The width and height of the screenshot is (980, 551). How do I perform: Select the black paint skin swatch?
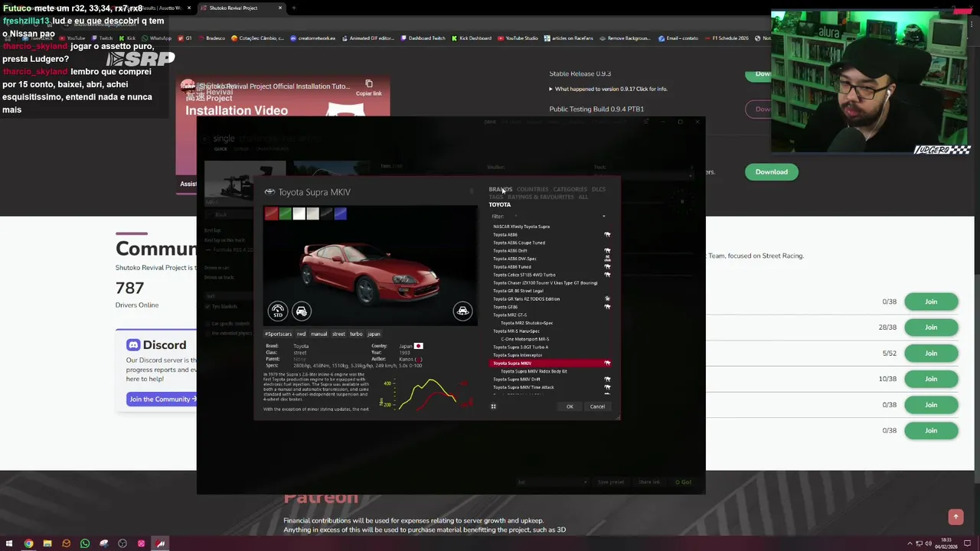[326, 214]
